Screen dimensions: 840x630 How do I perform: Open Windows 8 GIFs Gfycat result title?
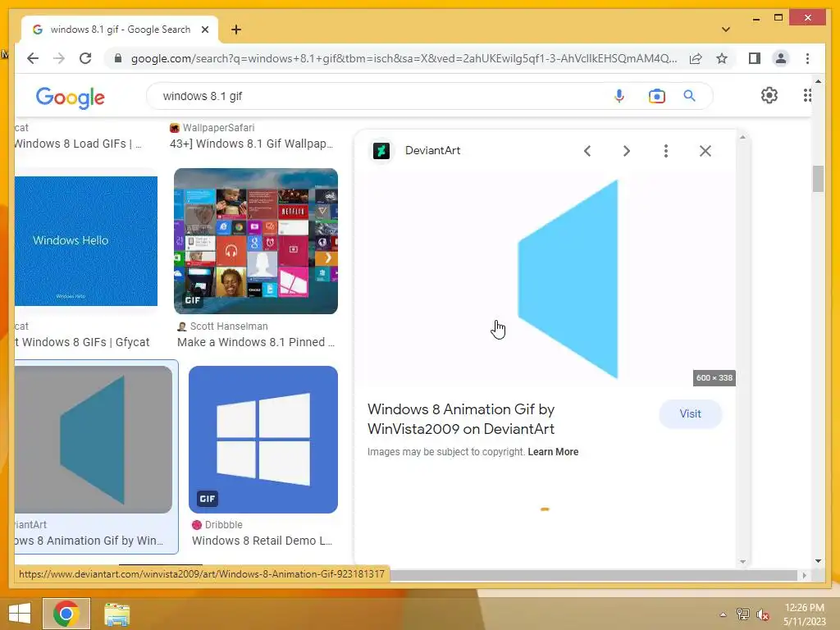[83, 342]
